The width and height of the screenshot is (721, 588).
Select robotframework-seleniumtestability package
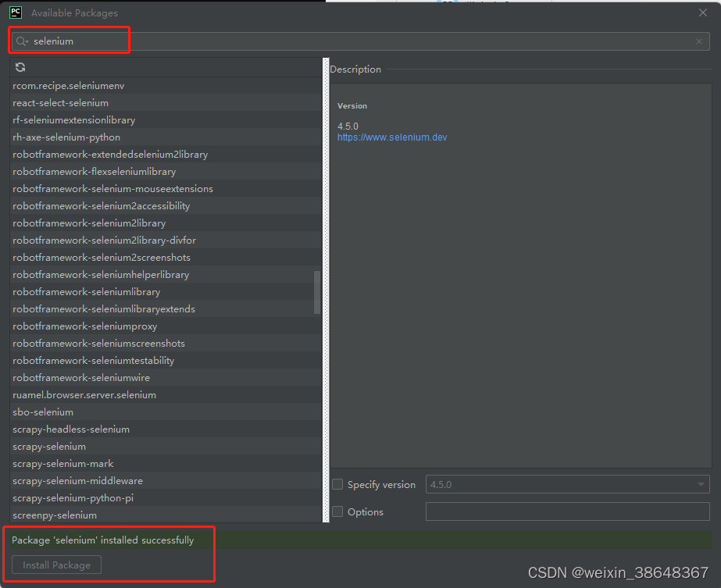point(166,361)
